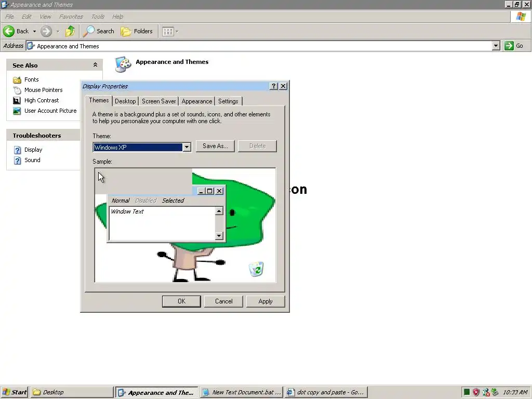Click the Apply button
532x399 pixels.
(265, 301)
